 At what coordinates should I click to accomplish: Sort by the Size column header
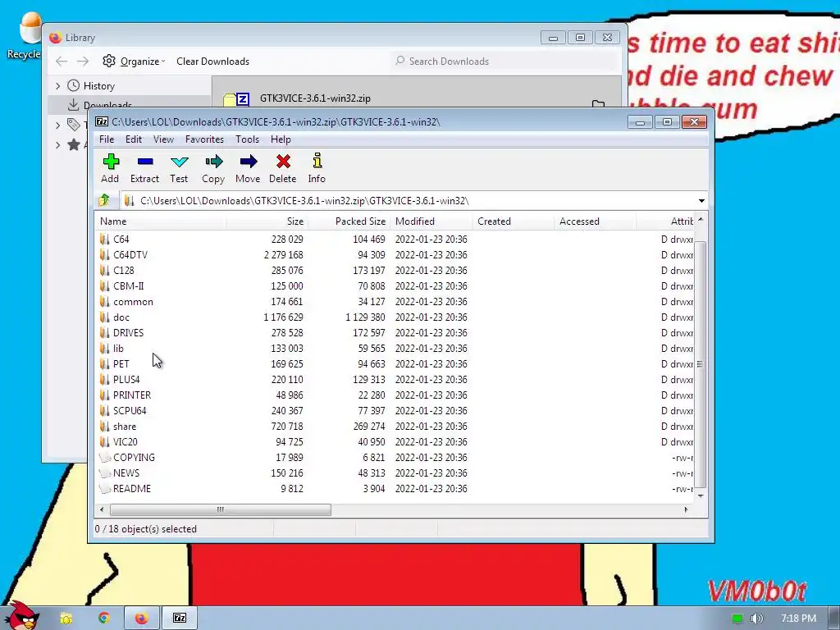click(x=267, y=221)
